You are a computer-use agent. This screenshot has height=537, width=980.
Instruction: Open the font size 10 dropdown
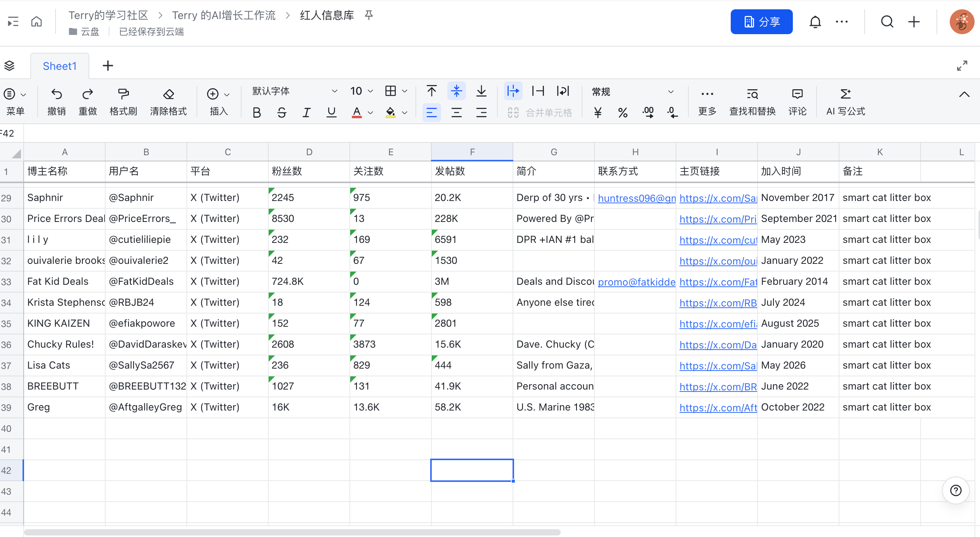361,91
